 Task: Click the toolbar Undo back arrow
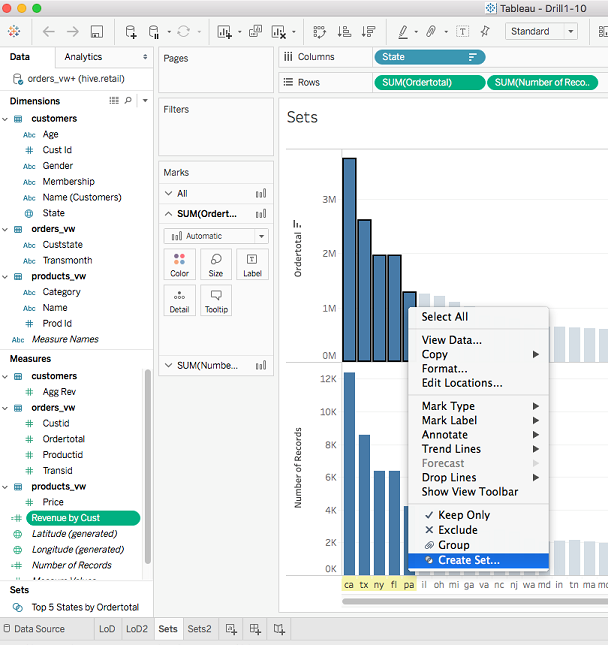tap(49, 32)
